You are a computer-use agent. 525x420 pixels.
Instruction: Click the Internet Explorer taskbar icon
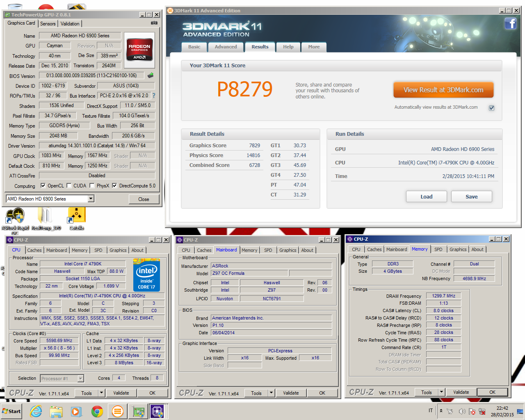pos(36,411)
